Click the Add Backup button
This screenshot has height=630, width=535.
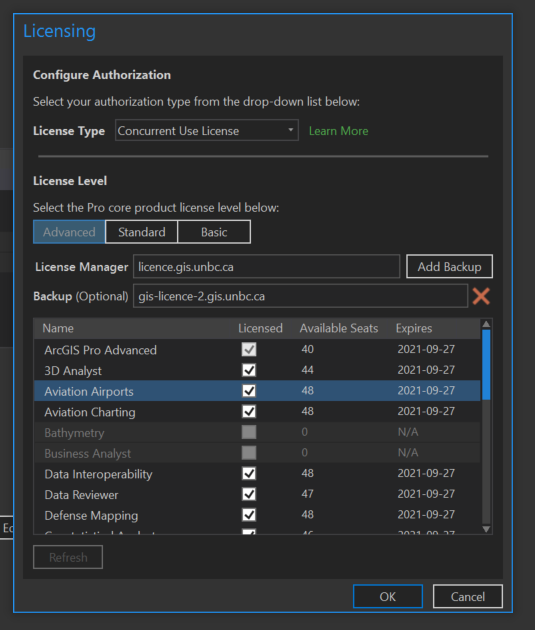pos(449,266)
